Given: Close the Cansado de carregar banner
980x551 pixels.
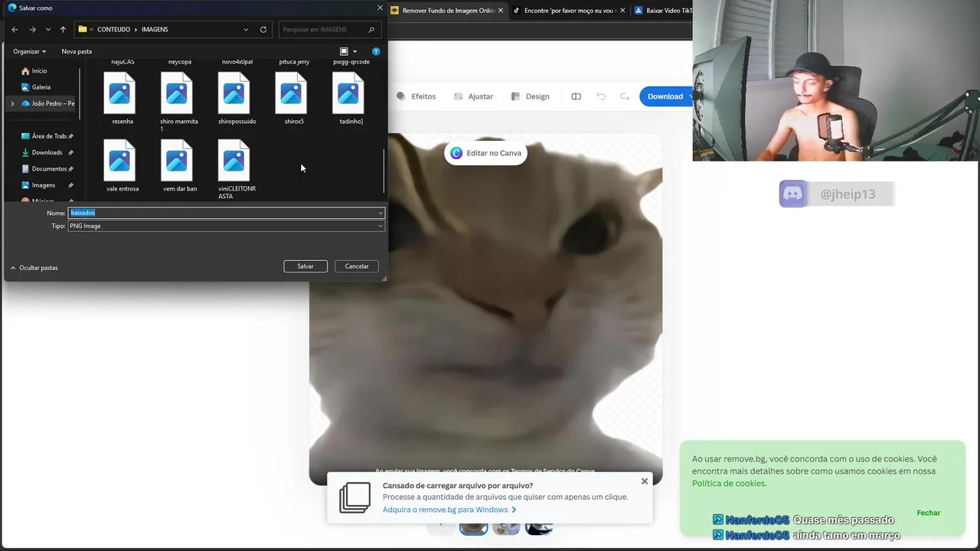Looking at the screenshot, I should tap(645, 481).
